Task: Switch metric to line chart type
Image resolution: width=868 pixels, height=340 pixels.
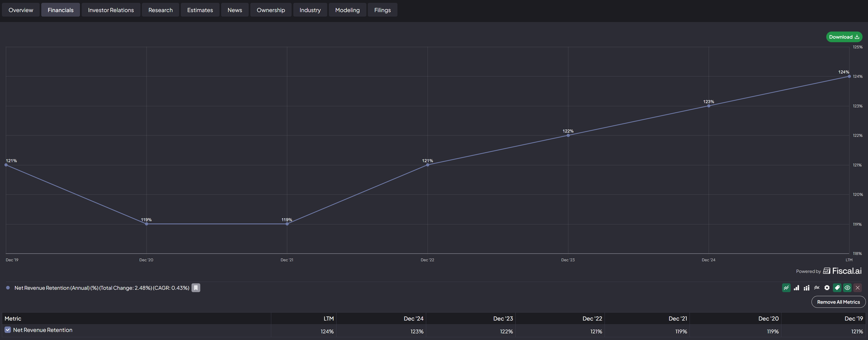Action: [786, 288]
